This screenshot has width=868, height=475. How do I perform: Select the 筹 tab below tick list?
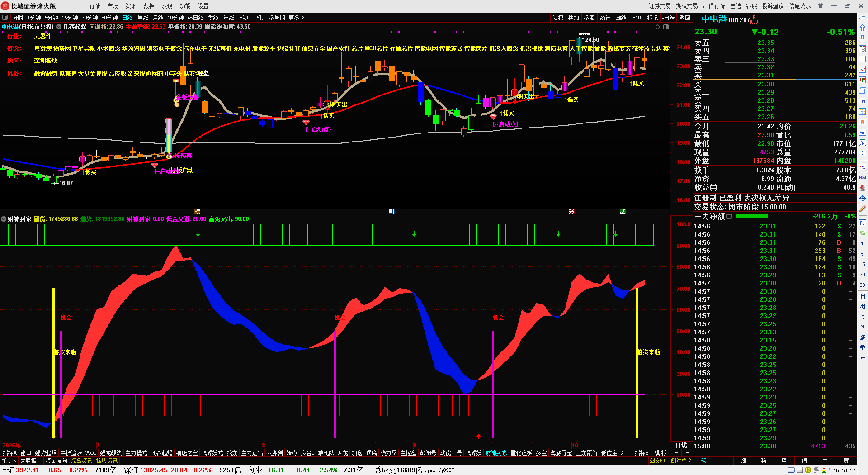click(846, 461)
